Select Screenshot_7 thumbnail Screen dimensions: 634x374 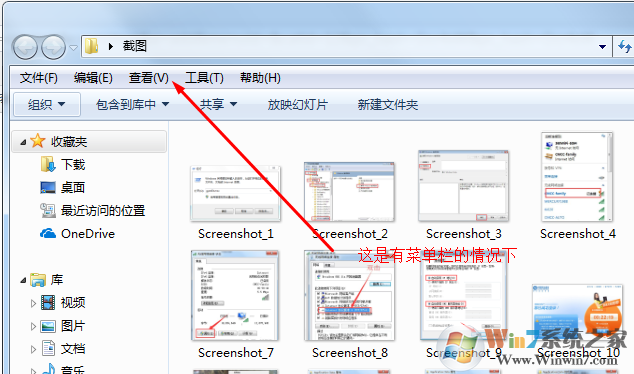235,296
